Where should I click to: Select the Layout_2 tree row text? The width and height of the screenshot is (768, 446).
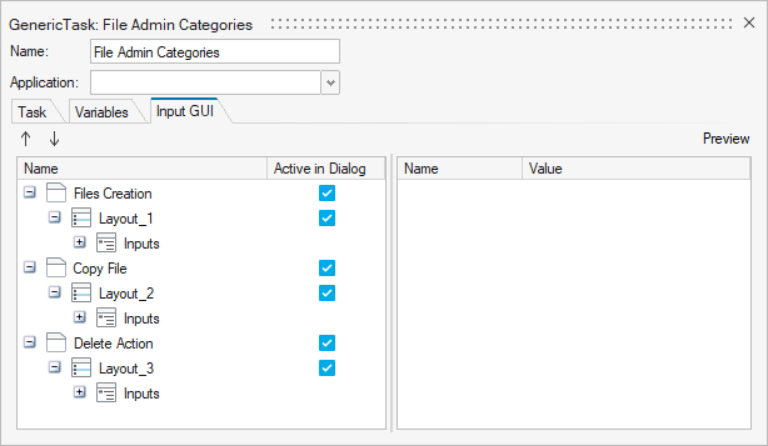[126, 293]
